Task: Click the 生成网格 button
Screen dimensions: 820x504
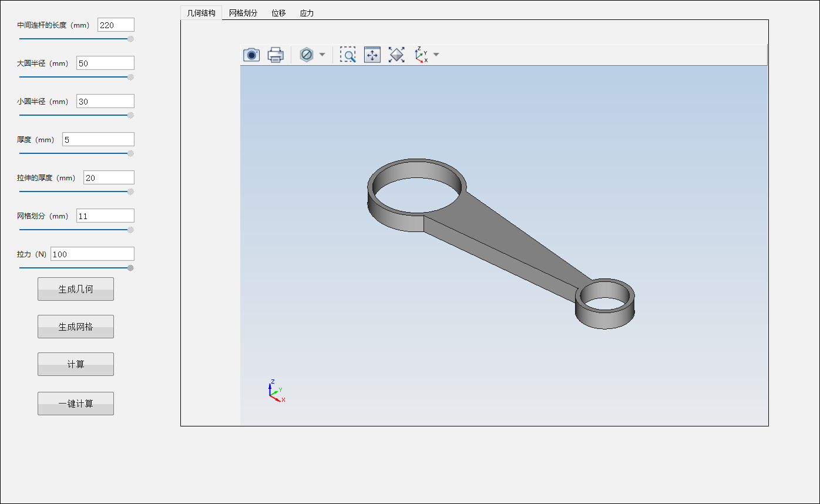Action: 76,327
